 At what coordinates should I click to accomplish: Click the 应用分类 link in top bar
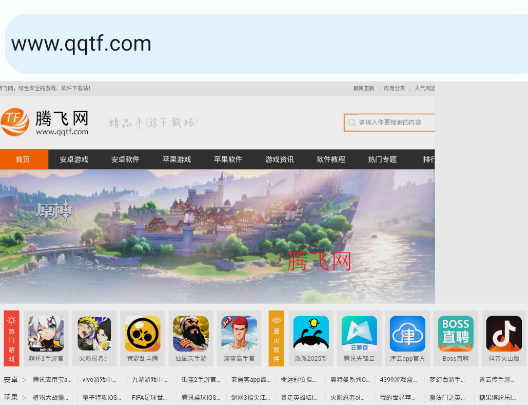394,88
